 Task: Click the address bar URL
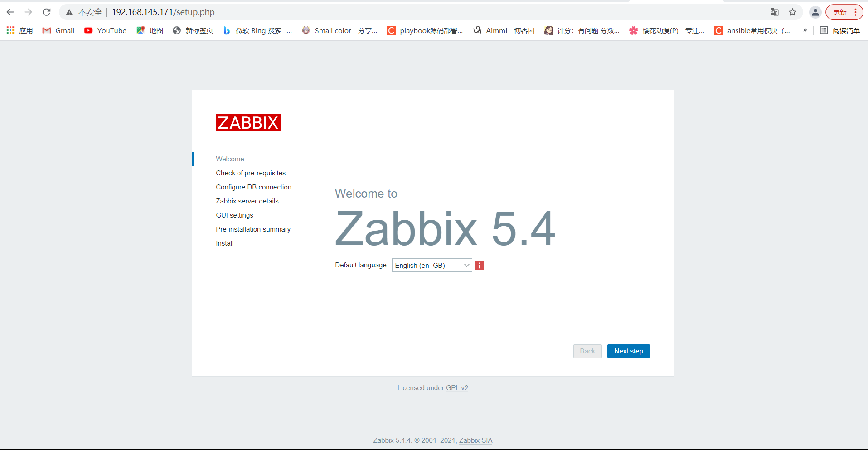[x=163, y=12]
